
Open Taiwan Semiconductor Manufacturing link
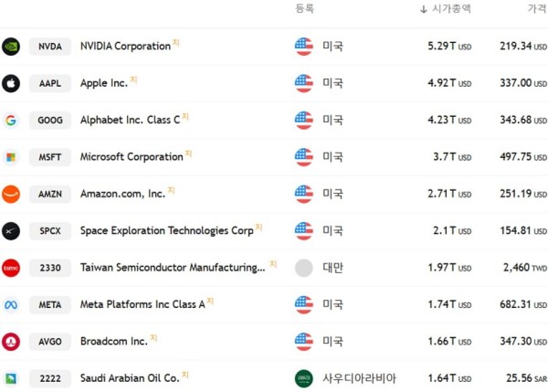[x=173, y=268]
